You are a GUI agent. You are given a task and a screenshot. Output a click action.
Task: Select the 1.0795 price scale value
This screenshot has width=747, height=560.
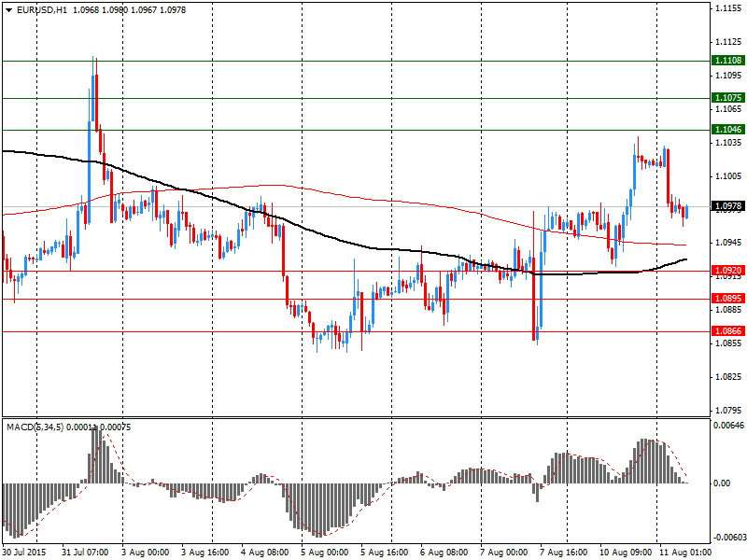point(729,410)
